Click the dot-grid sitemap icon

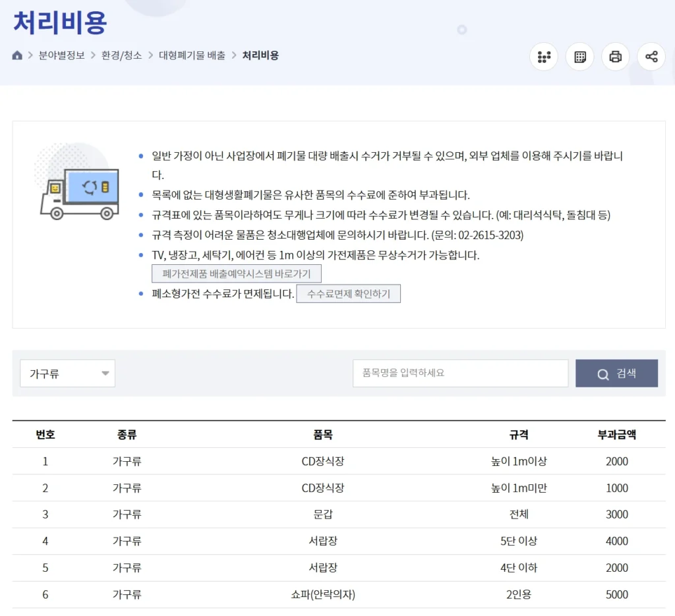pos(544,57)
